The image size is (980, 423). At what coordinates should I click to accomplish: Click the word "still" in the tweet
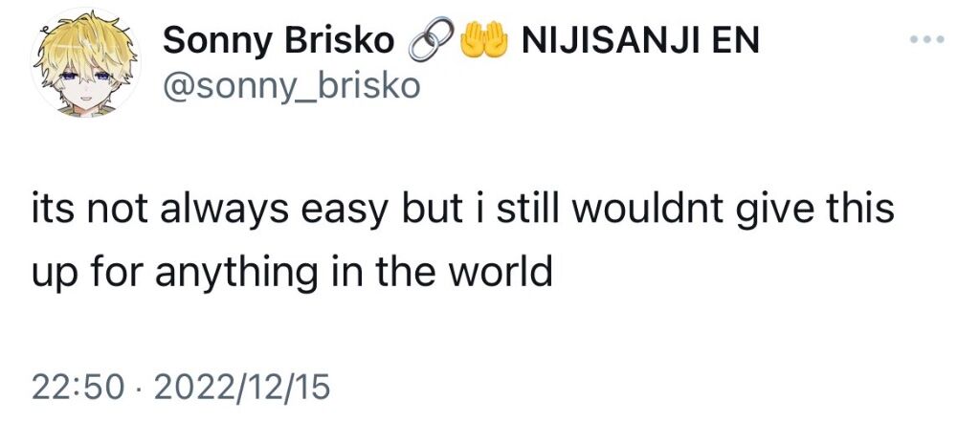536,210
